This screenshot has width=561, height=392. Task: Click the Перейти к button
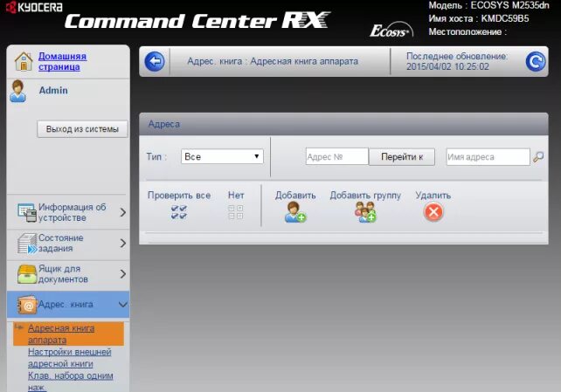point(402,157)
